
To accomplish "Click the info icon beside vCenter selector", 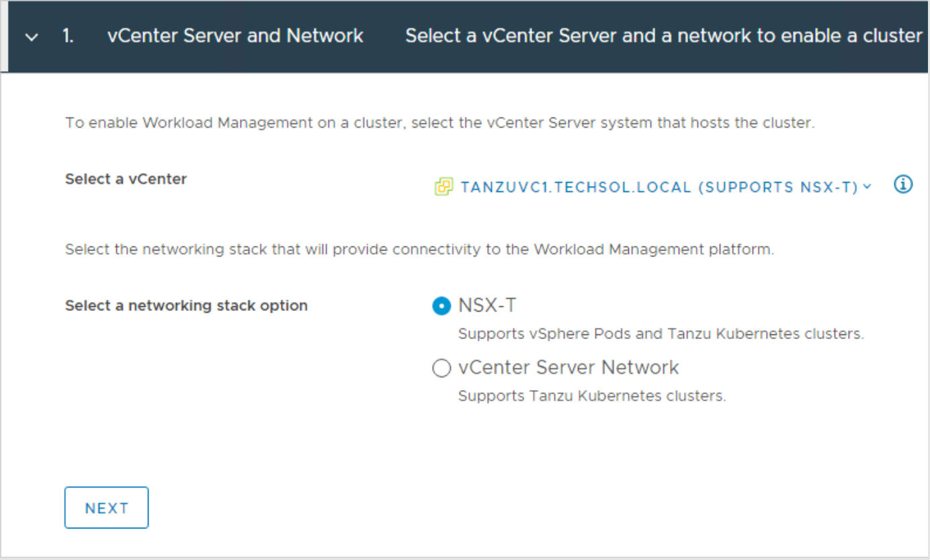I will [x=903, y=185].
